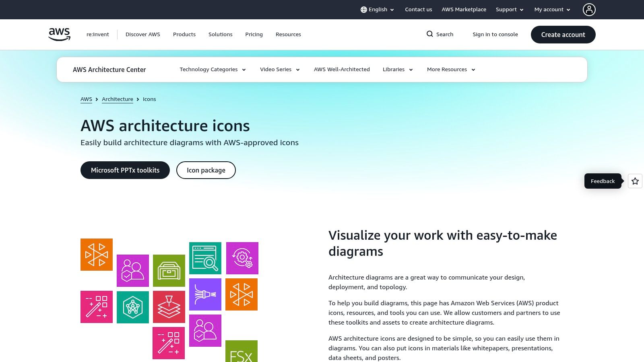644x362 pixels.
Task: Open the user profile icon
Action: (x=589, y=10)
